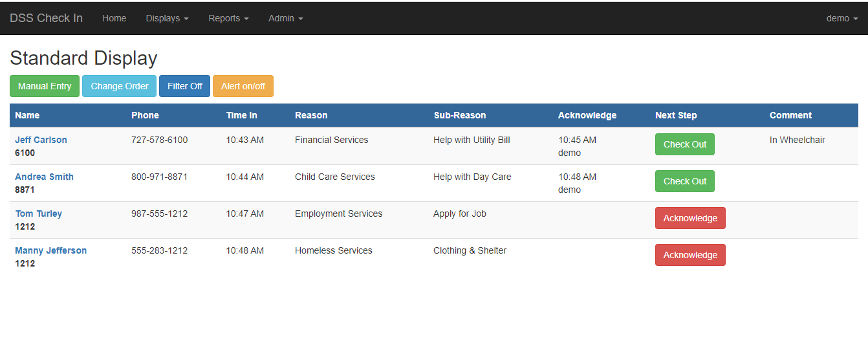Select the Tom Turley name link

[38, 213]
